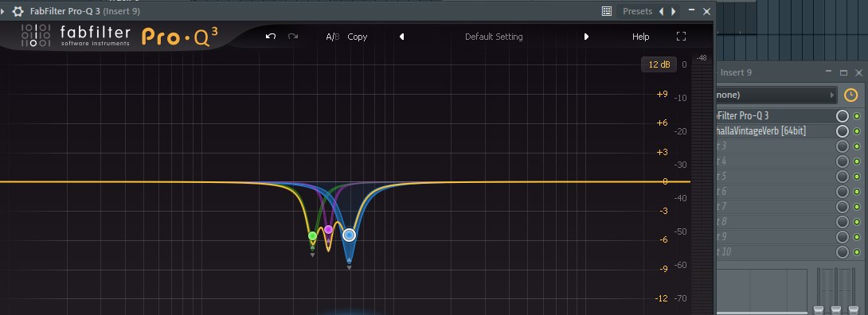Maximize the Insert 9 mixer panel

[x=843, y=72]
